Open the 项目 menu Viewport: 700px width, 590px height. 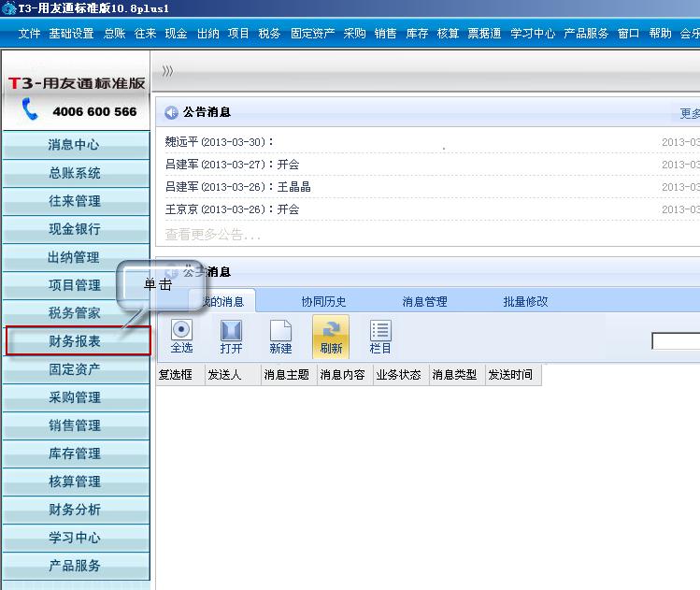[238, 34]
